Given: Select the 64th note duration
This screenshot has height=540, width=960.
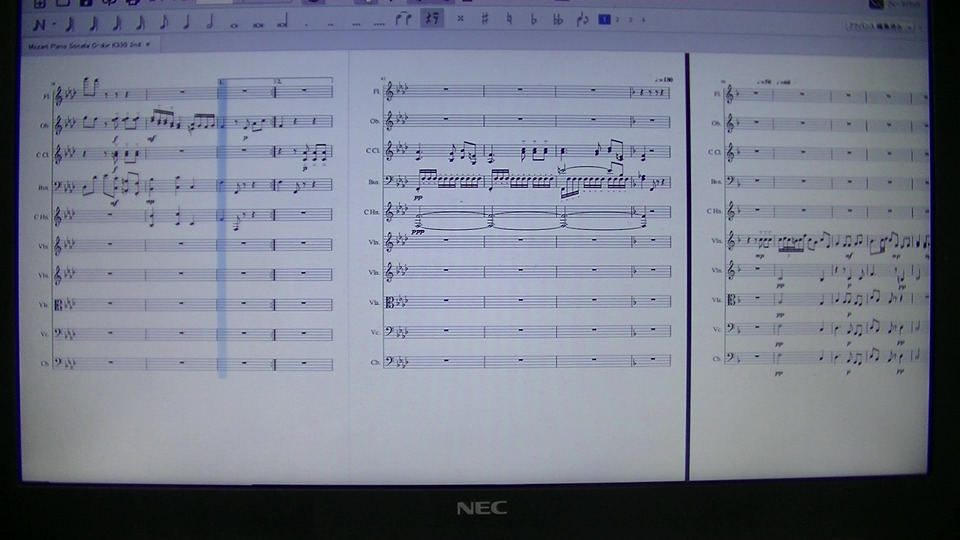Looking at the screenshot, I should pyautogui.click(x=94, y=24).
